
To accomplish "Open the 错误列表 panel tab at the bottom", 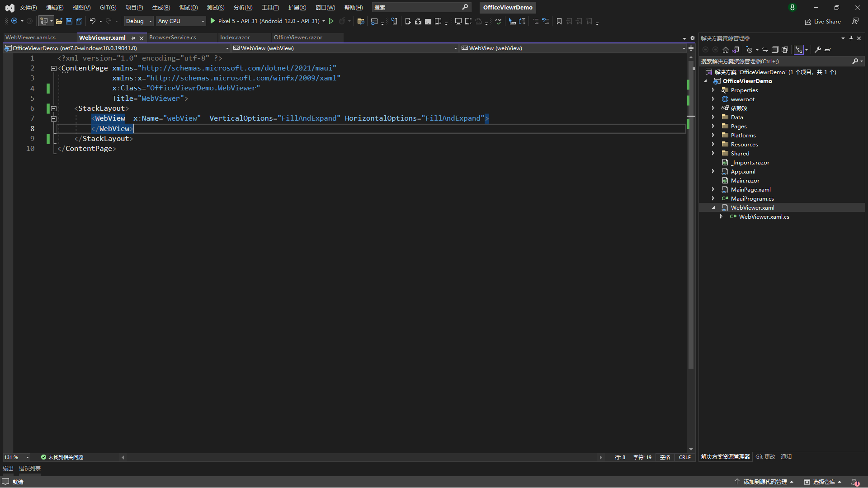I will pos(30,469).
